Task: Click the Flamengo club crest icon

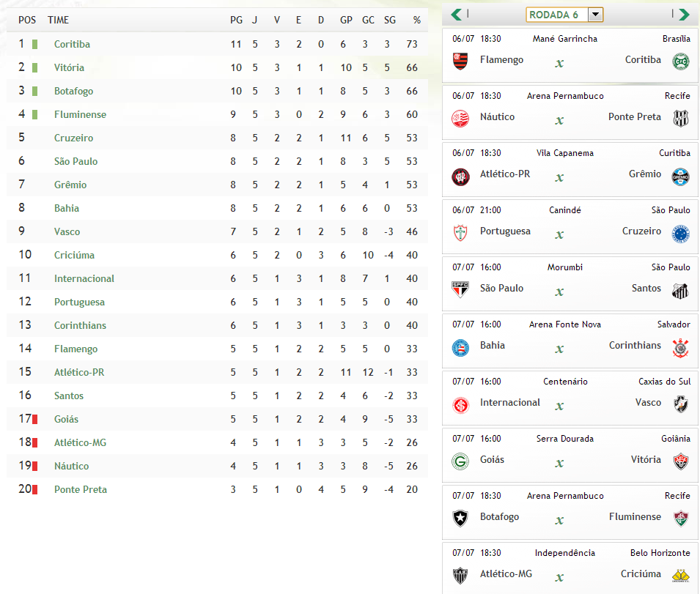Action: pyautogui.click(x=460, y=60)
